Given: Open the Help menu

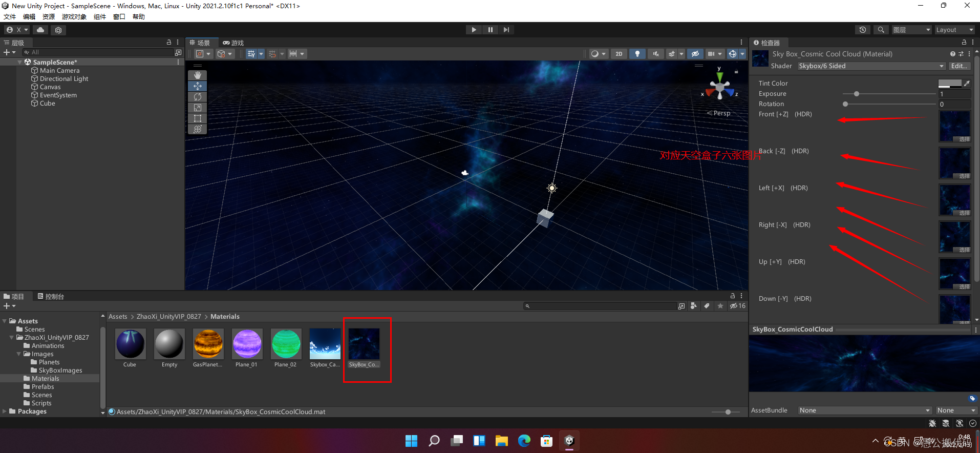Looking at the screenshot, I should coord(139,17).
